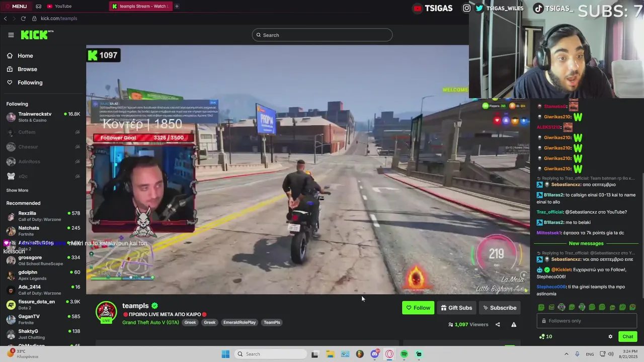Select the EmeraldRolePlay tag
The width and height of the screenshot is (644, 362).
[x=239, y=322]
